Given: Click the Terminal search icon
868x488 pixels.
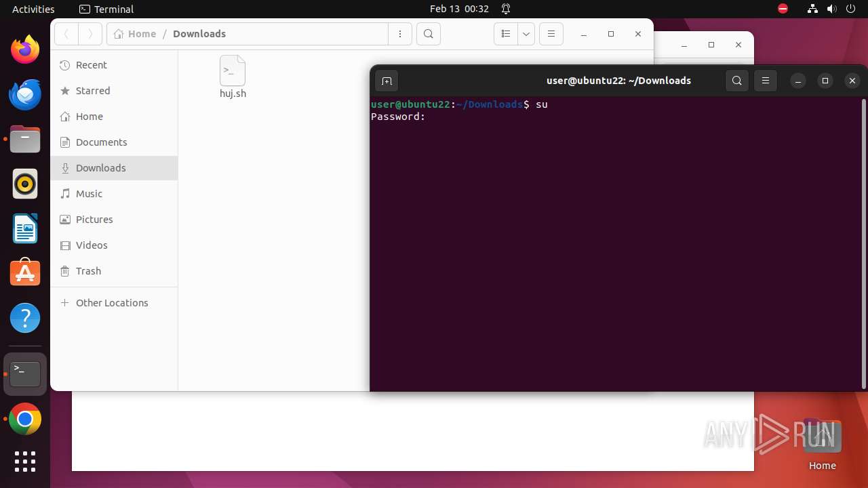Looking at the screenshot, I should point(737,81).
